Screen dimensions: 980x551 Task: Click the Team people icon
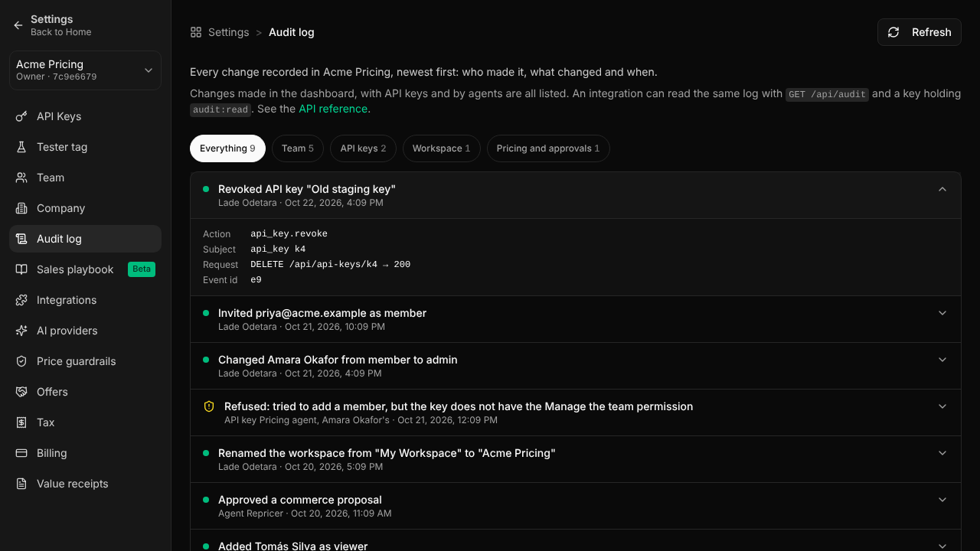coord(21,178)
